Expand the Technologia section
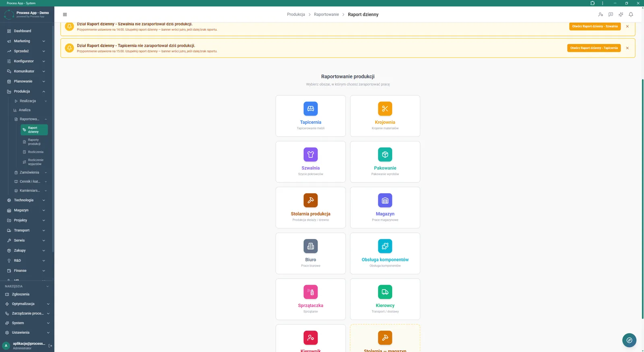Screen dimensions: 644x352 point(27,200)
